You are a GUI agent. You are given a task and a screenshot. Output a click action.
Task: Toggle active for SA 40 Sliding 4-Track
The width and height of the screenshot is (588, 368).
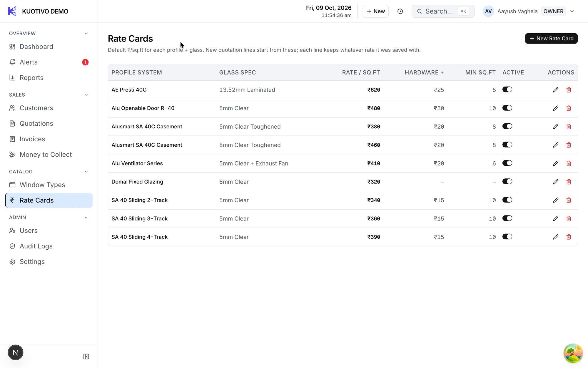[507, 237]
